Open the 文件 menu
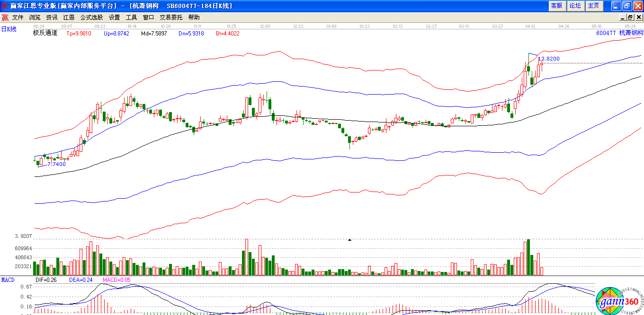 point(18,17)
